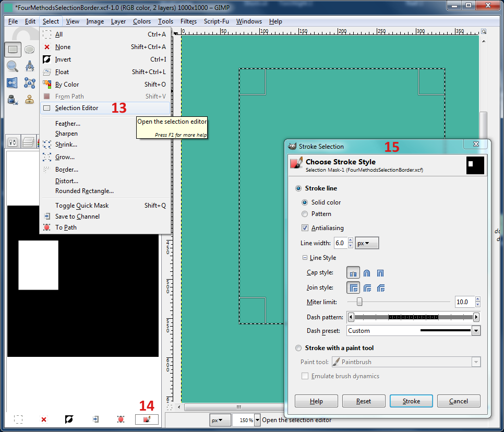
Task: Open the Filters menu
Action: pyautogui.click(x=188, y=21)
